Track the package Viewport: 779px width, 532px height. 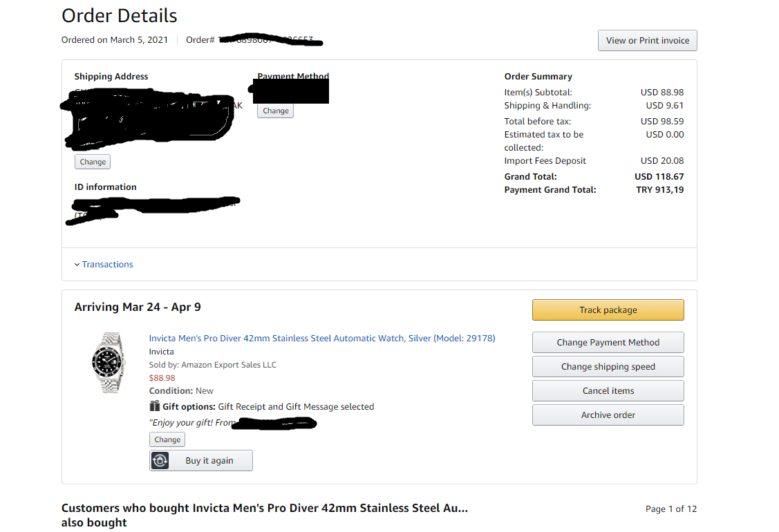[x=608, y=310]
